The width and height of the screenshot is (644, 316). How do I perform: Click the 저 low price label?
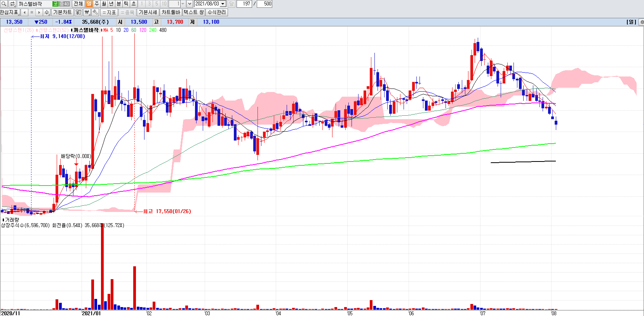pyautogui.click(x=192, y=22)
